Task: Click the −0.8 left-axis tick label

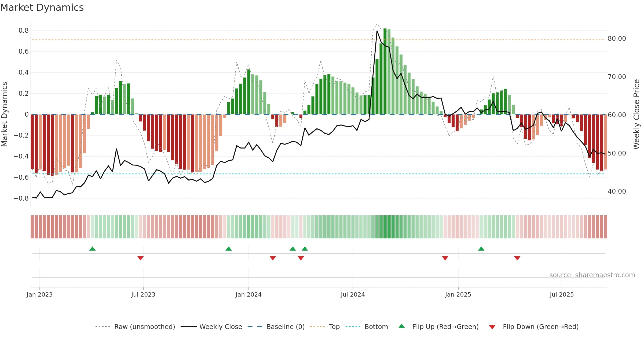Action: pyautogui.click(x=21, y=198)
